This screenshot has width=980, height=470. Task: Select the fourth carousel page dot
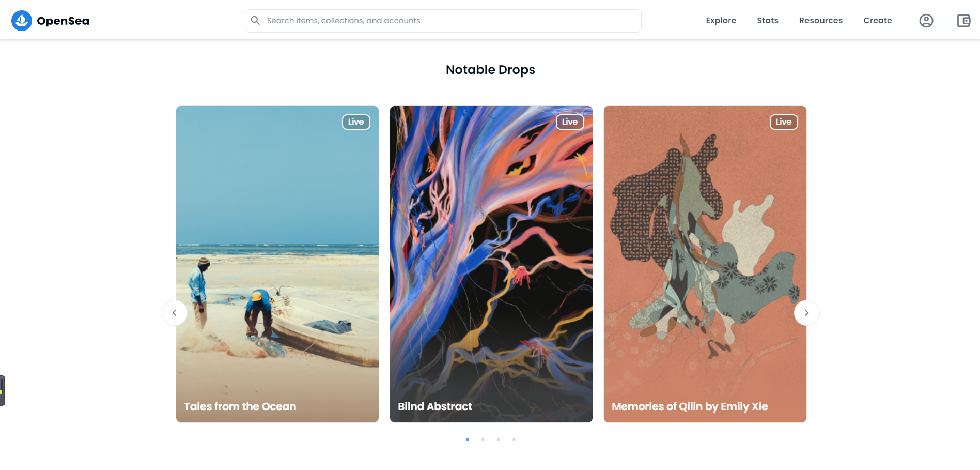point(514,439)
